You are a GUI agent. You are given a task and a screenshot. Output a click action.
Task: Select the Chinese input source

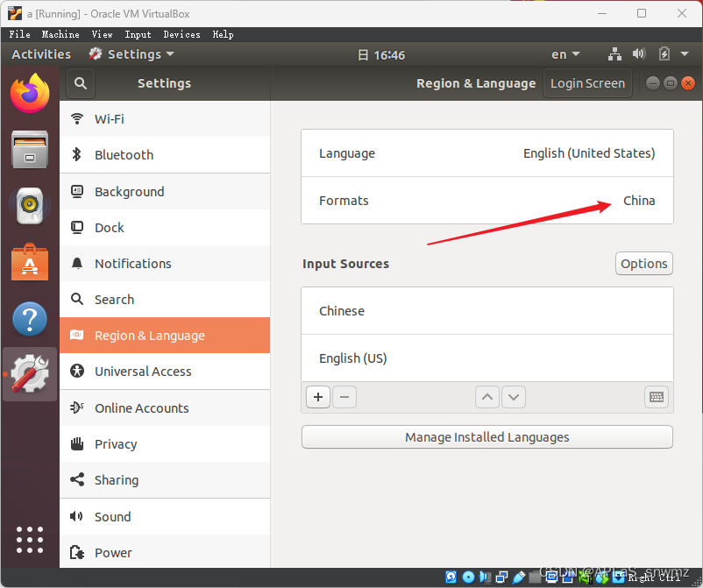click(486, 311)
